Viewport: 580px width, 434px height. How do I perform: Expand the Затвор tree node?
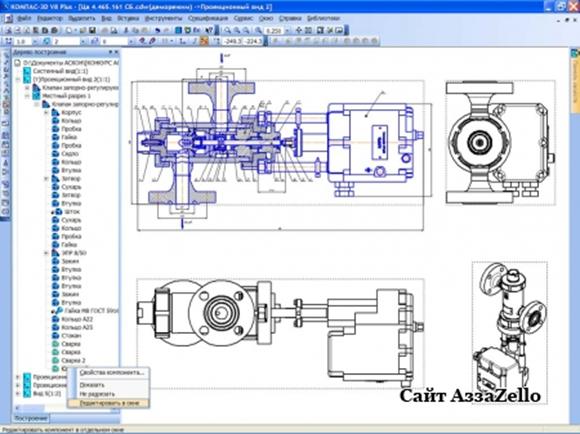[x=47, y=179]
